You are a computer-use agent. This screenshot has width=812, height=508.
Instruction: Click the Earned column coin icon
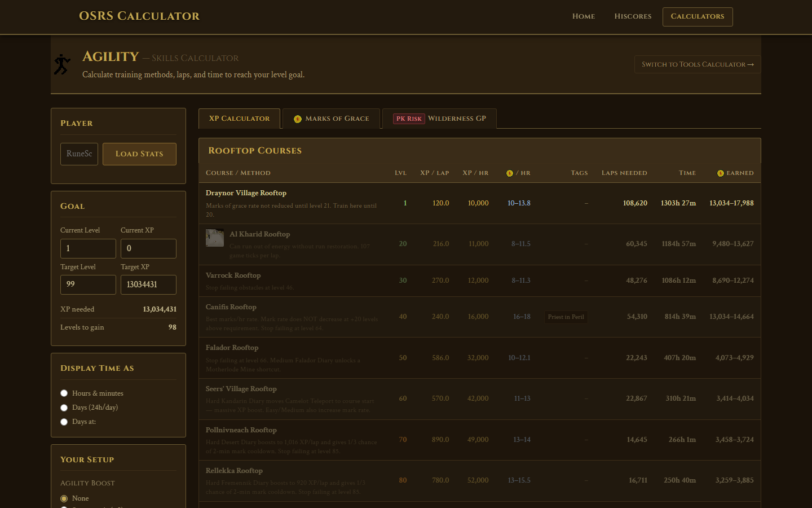(721, 173)
